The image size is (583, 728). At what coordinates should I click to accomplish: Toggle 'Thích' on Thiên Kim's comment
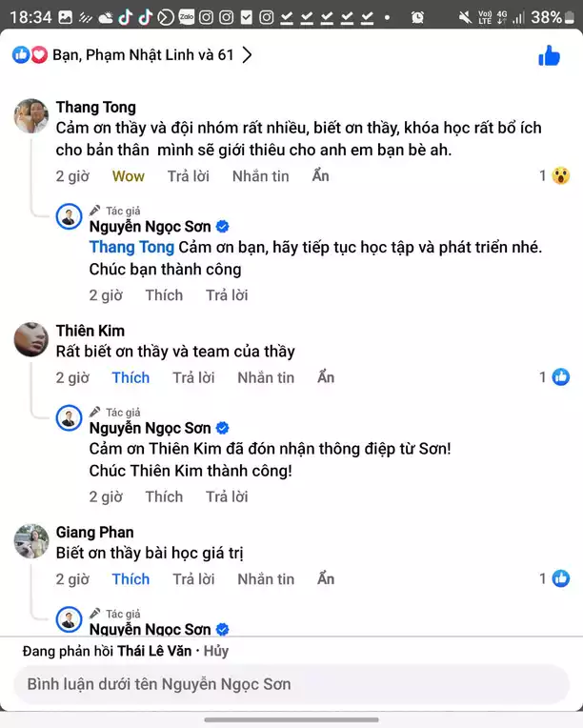point(131,377)
